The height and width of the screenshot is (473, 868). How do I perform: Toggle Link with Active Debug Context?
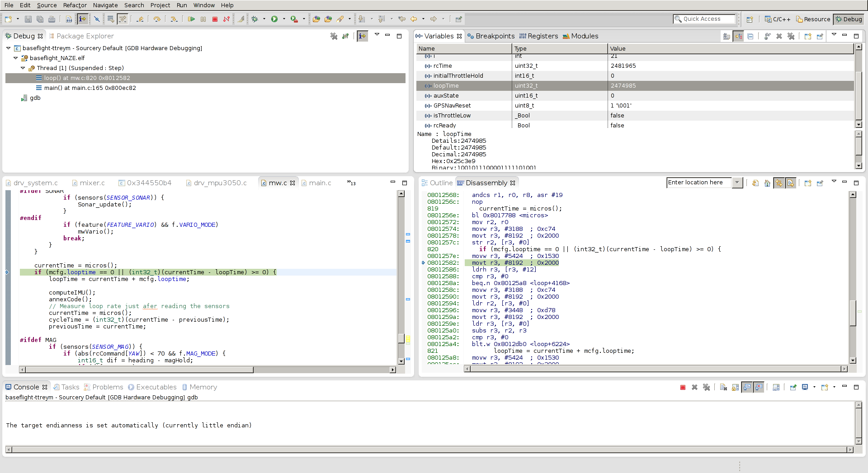click(778, 183)
